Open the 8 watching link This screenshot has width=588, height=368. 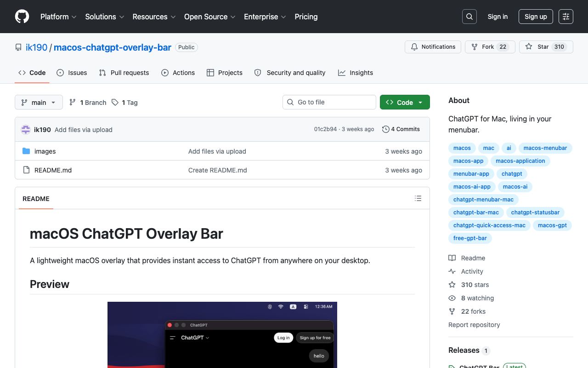click(x=471, y=298)
